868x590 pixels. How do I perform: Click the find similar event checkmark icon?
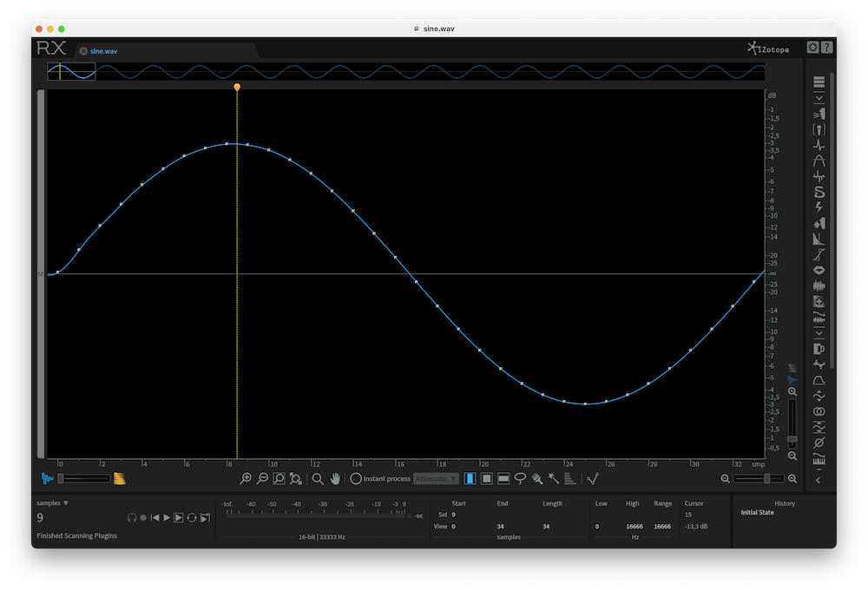[x=593, y=479]
